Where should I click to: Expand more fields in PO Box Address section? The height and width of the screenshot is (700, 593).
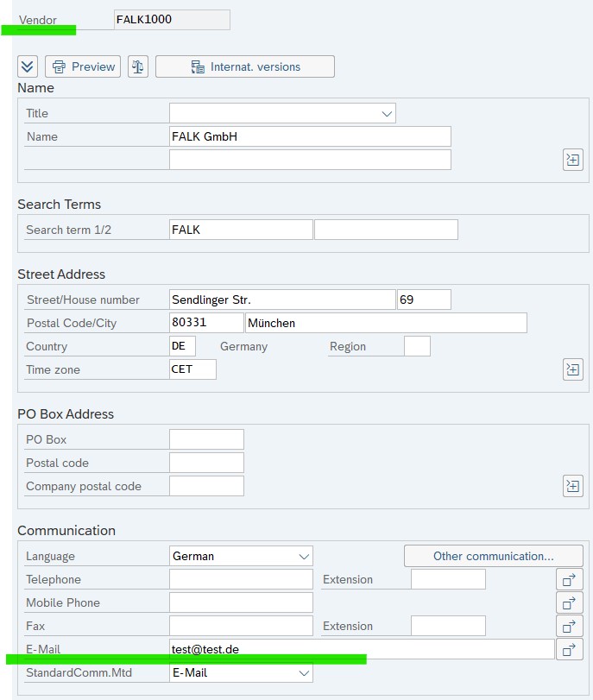(x=573, y=486)
